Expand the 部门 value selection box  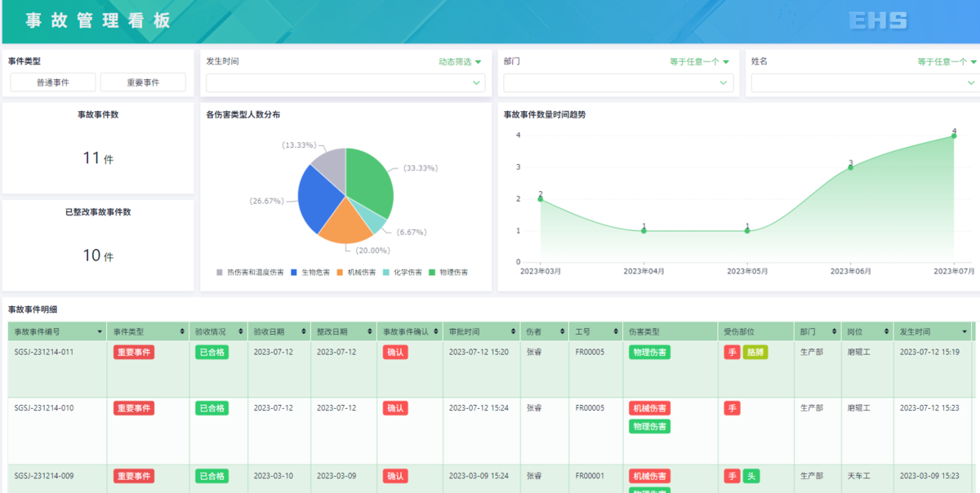(x=618, y=82)
